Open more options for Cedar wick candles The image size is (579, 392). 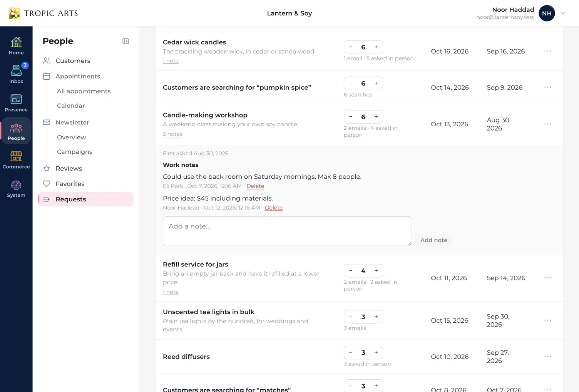click(548, 51)
